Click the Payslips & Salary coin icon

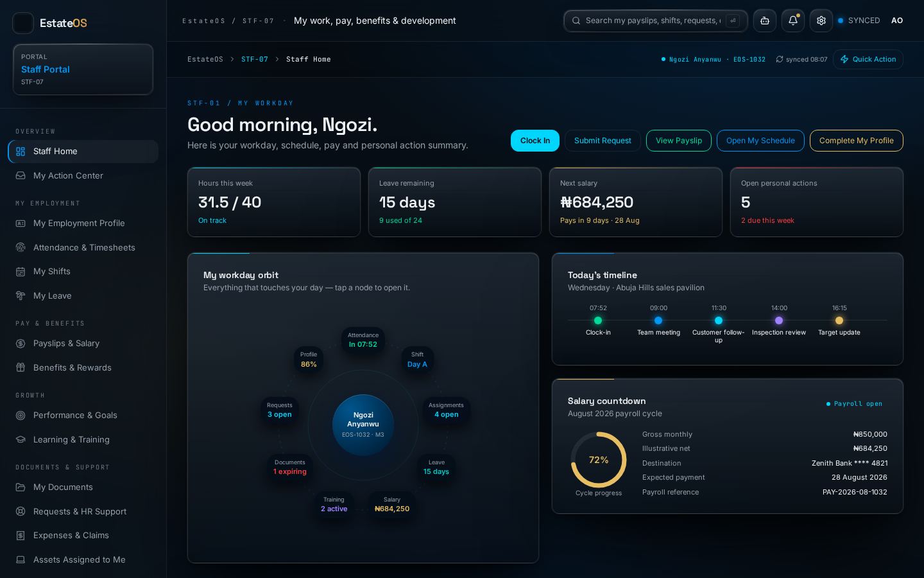pos(21,344)
